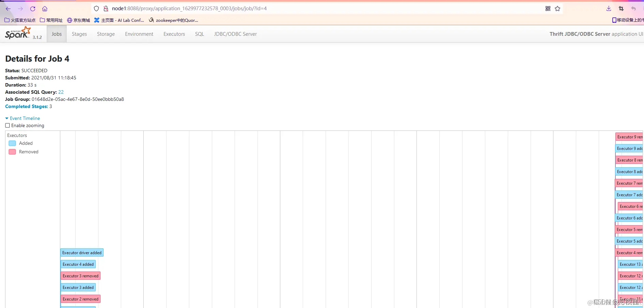Bookmark this page with the star icon
The height and width of the screenshot is (308, 644).
(557, 9)
